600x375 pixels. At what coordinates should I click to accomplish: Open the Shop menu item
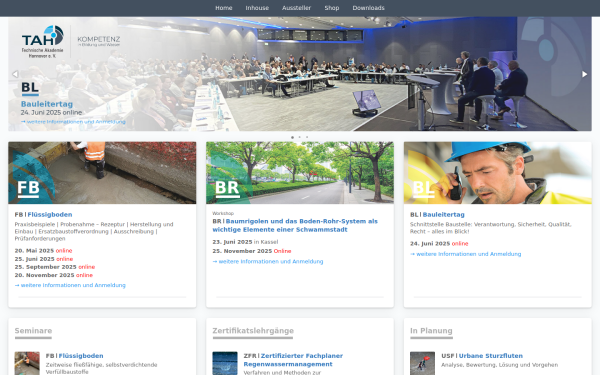[x=332, y=8]
